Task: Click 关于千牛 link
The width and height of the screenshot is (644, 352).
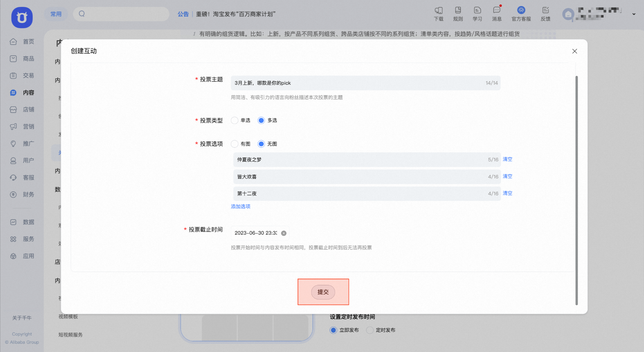Action: tap(22, 318)
